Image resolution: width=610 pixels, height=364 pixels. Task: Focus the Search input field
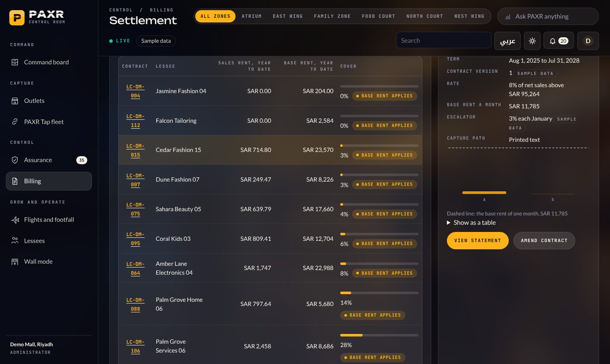[x=444, y=40]
